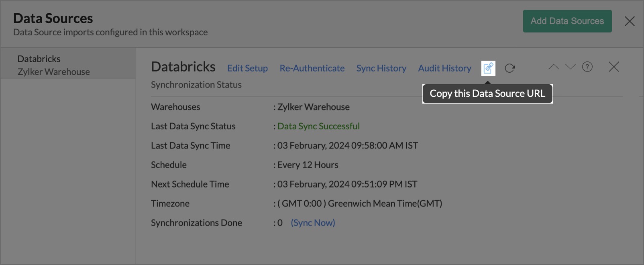Open Audit History
The height and width of the screenshot is (265, 644).
445,68
